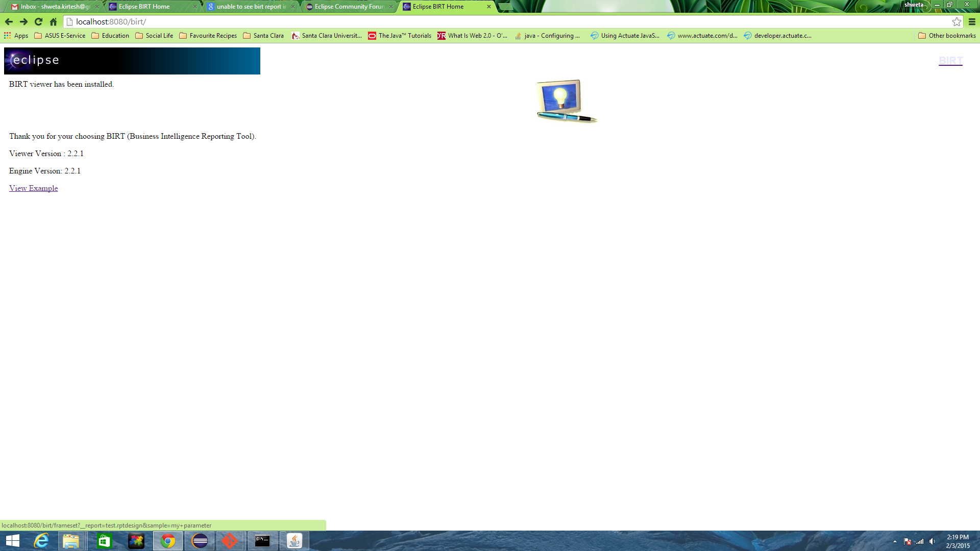Open a new browser tab

(505, 7)
